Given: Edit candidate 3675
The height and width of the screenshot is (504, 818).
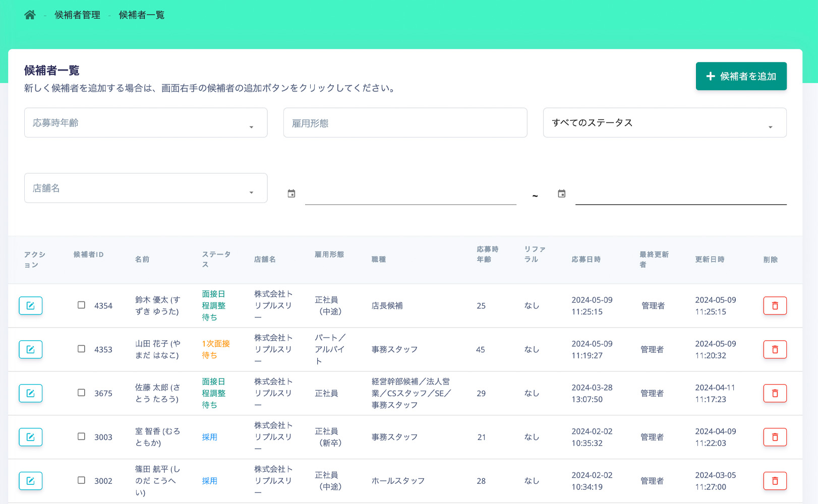Looking at the screenshot, I should 31,393.
